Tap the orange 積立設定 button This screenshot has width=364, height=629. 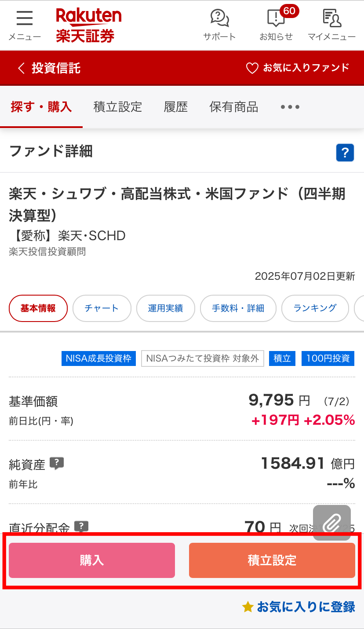272,560
